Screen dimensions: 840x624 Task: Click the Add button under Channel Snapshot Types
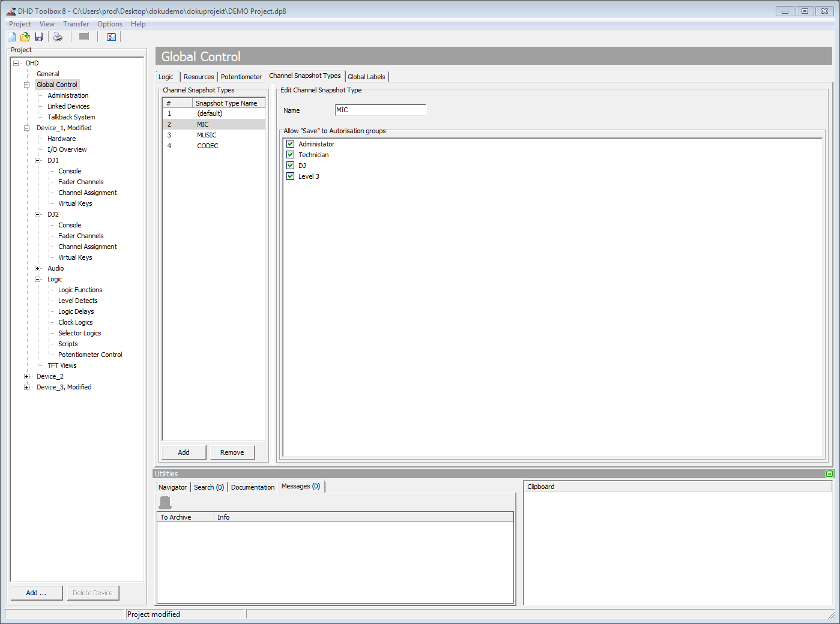click(x=183, y=452)
